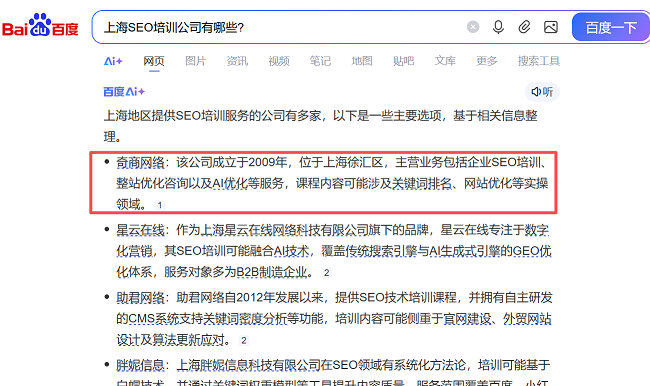This screenshot has height=386, width=650.
Task: Click the 奇商网络 company link
Action: (x=140, y=163)
